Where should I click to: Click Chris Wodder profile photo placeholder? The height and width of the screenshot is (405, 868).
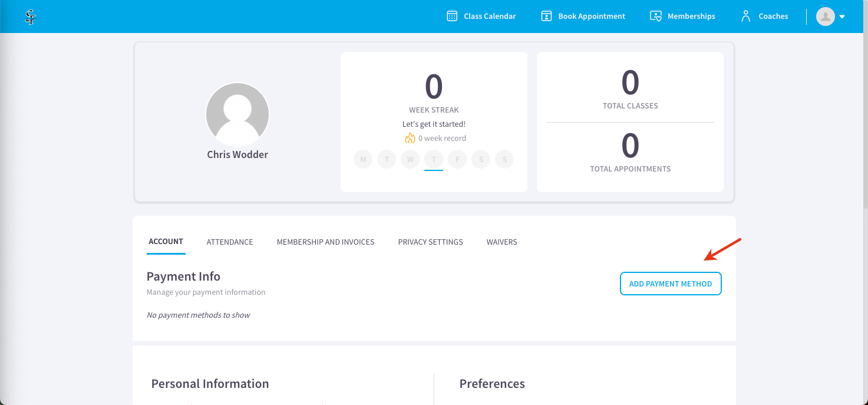(x=237, y=114)
